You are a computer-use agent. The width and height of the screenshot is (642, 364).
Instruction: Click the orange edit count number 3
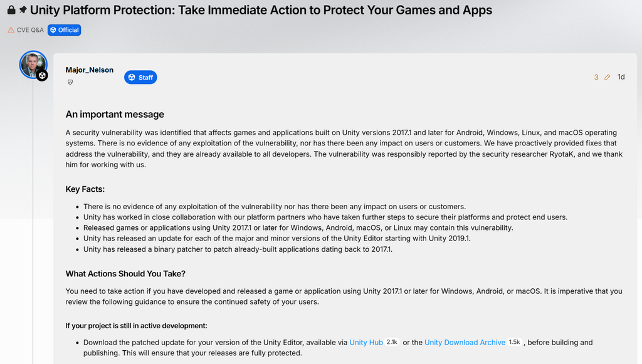coord(596,77)
